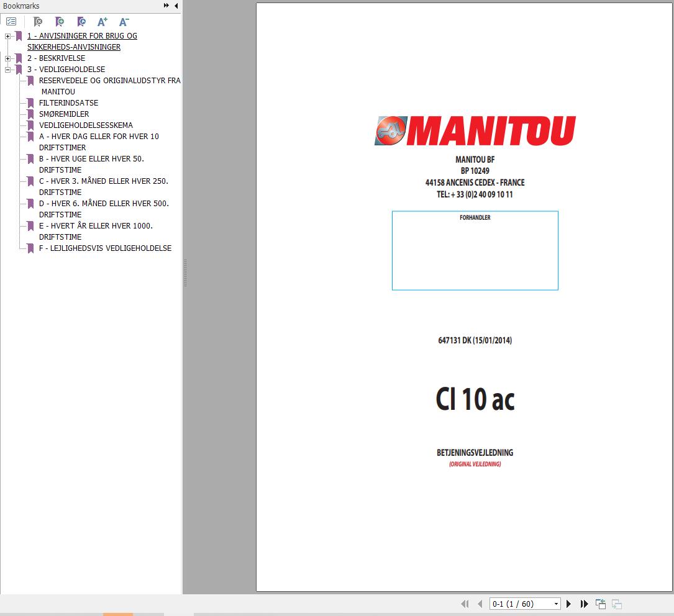Collapse the 3 - VEDLIGEHOLDELSE bookmark

click(x=7, y=70)
